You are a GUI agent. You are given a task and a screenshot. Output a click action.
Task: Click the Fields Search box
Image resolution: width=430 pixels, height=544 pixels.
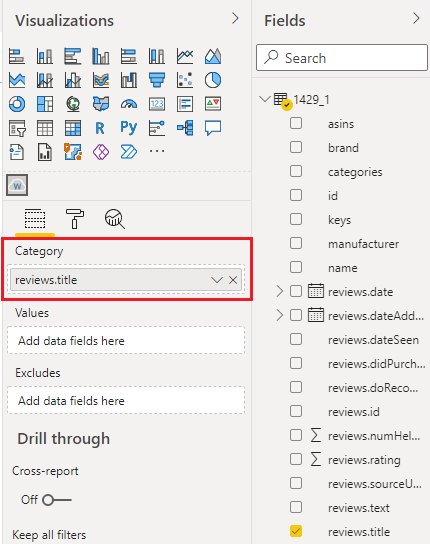pos(342,58)
